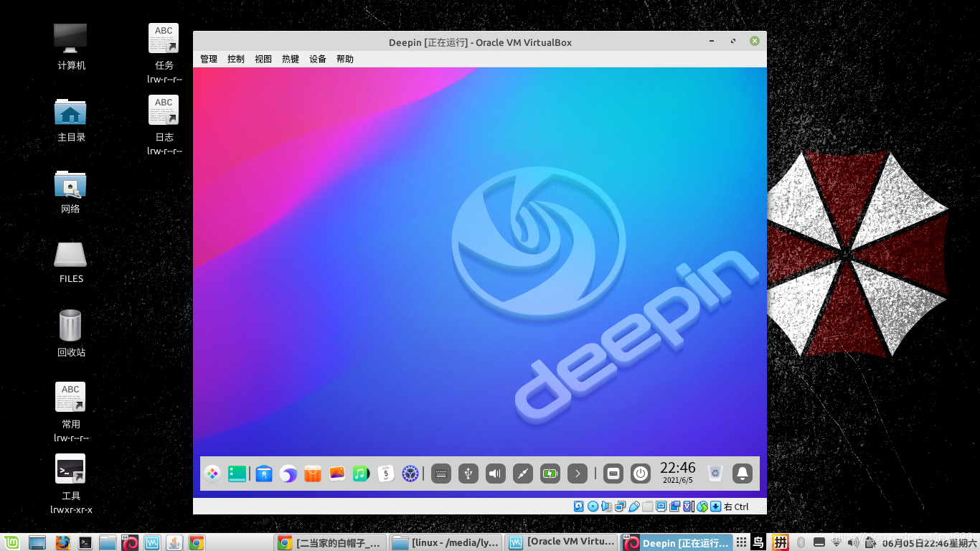Click the host key arrow indicator before 右 Ctrl
This screenshot has width=980, height=551.
[x=715, y=507]
